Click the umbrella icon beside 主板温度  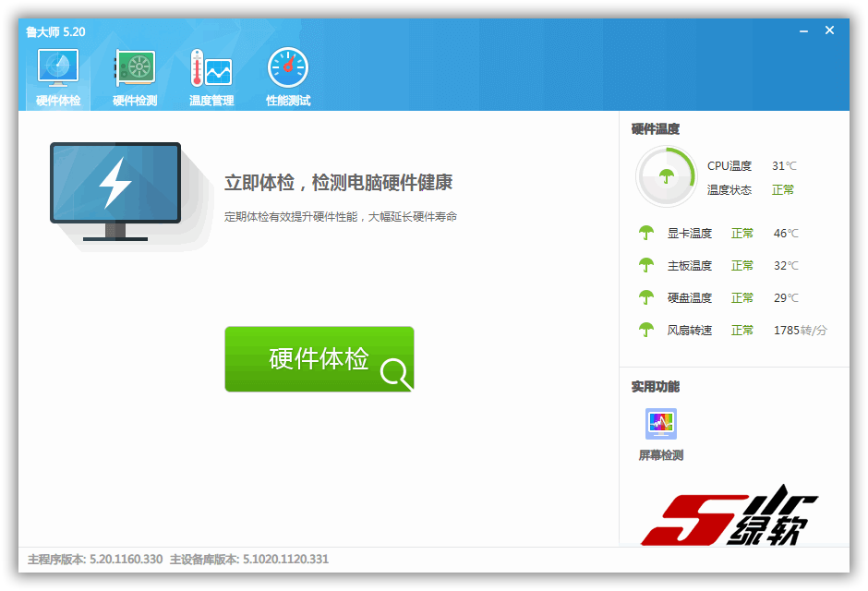[646, 265]
